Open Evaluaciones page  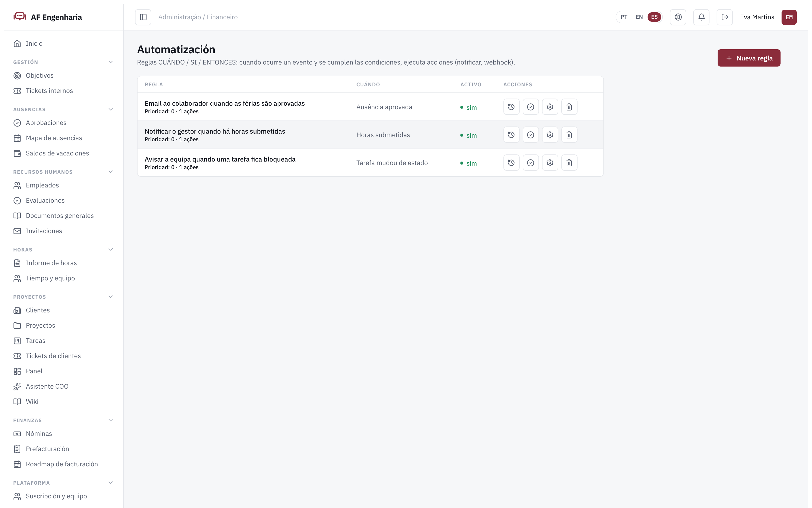click(63, 201)
